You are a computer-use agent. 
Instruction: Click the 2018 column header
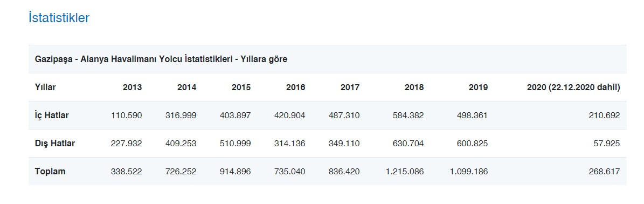pos(414,87)
